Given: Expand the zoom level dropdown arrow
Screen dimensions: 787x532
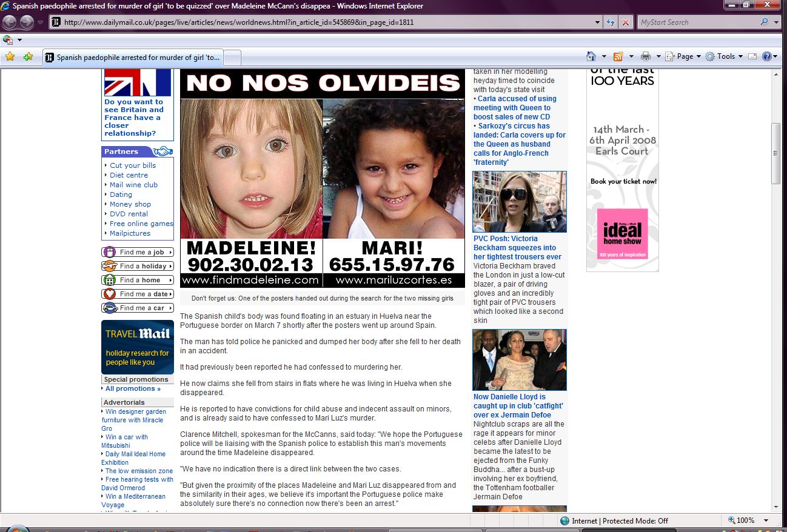Looking at the screenshot, I should pyautogui.click(x=766, y=520).
